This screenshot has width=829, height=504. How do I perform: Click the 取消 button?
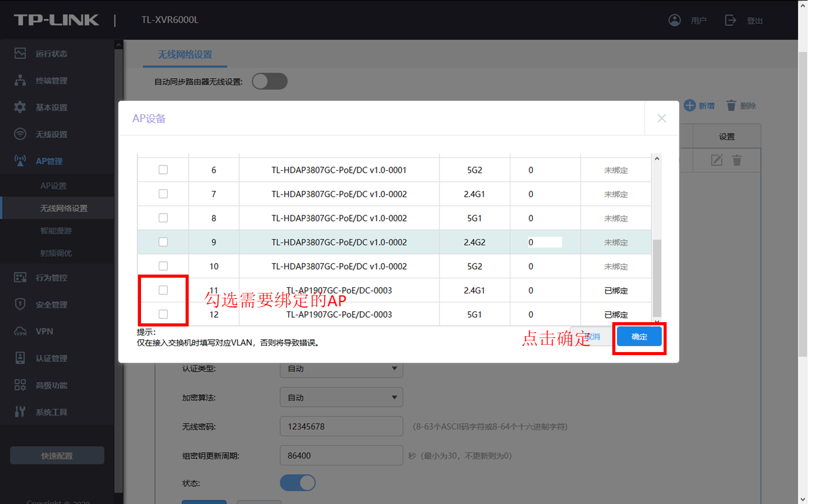(592, 337)
